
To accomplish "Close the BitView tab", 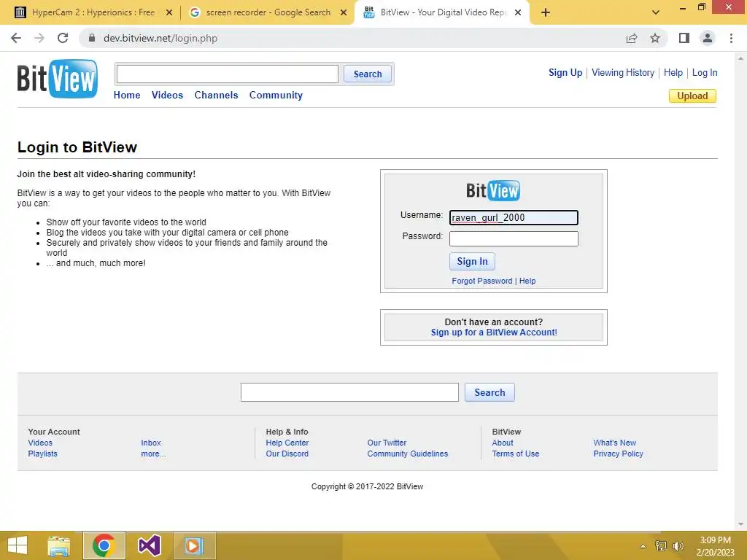I will coord(519,13).
